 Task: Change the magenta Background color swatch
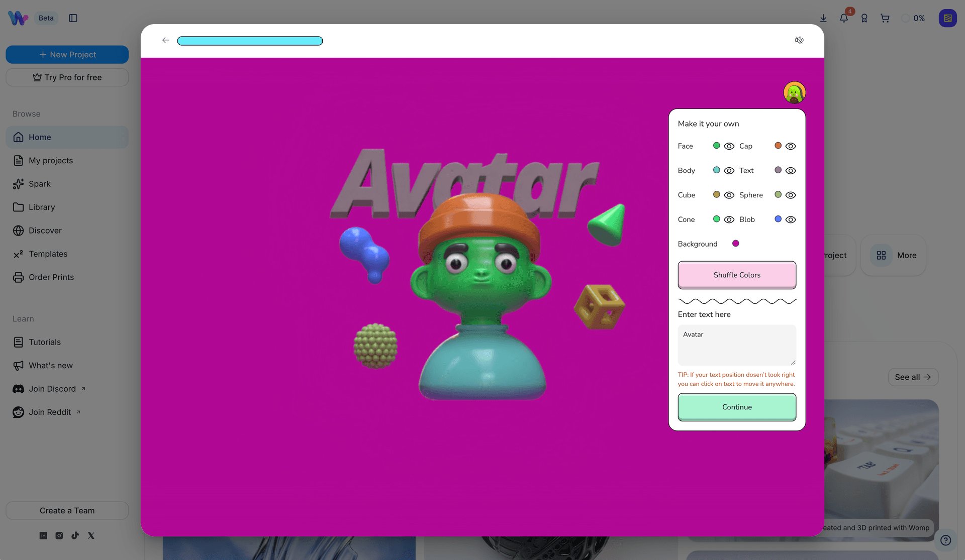pos(736,243)
